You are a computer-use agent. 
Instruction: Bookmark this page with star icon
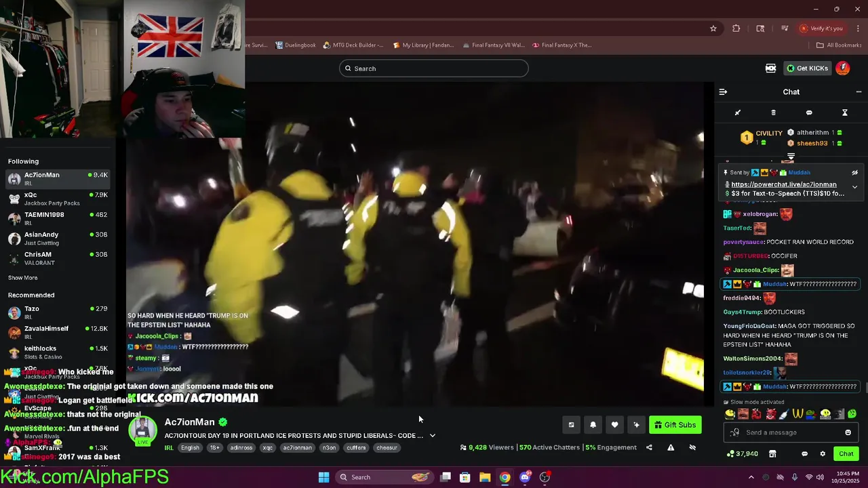713,28
